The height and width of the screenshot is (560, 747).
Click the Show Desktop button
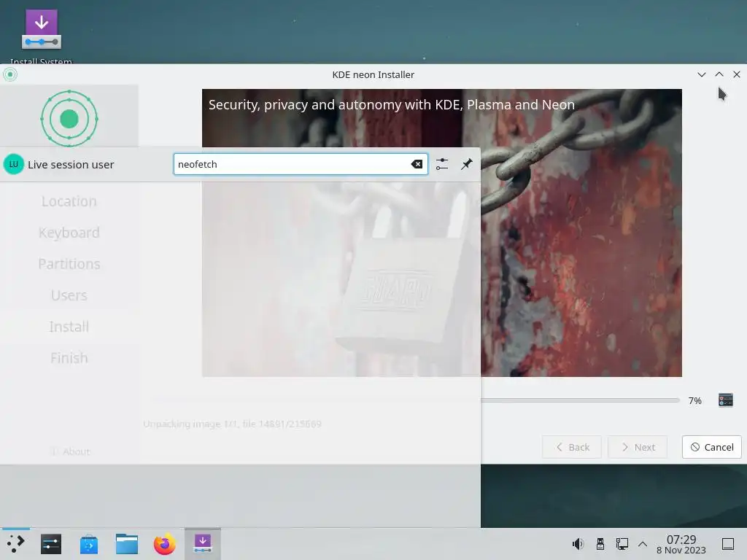tap(728, 544)
